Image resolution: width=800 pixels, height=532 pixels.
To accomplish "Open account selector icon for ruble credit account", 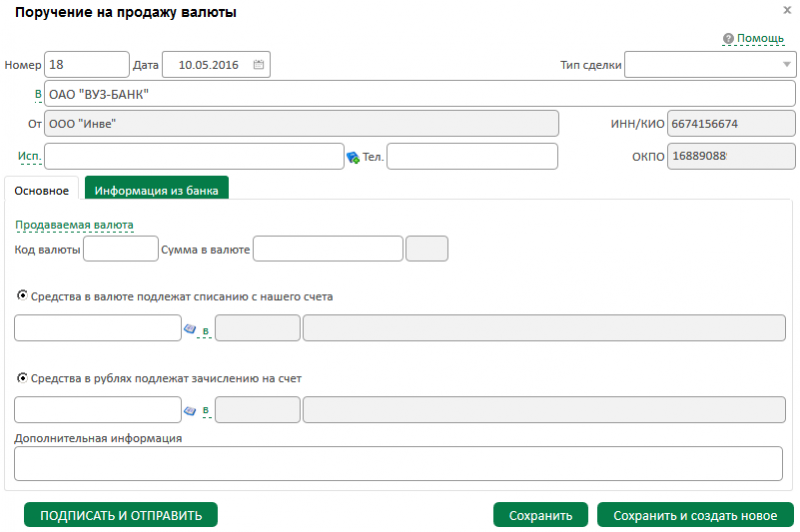I will click(x=190, y=411).
